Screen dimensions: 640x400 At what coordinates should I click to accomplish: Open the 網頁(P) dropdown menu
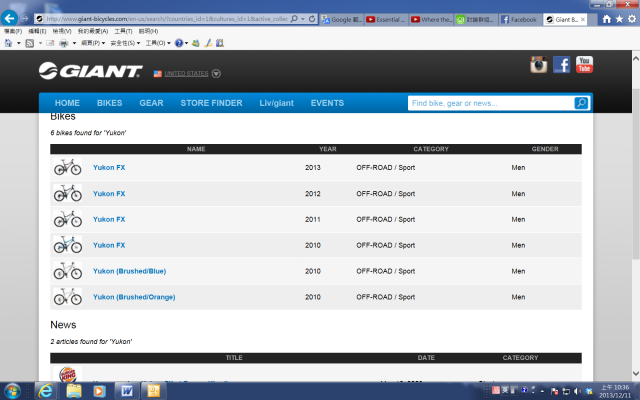(x=93, y=43)
